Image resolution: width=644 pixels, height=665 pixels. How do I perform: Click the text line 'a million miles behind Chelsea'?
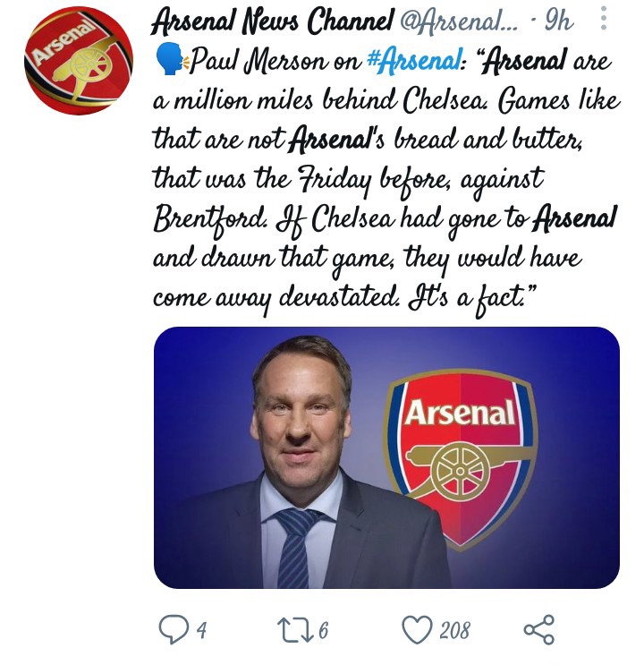(x=320, y=101)
